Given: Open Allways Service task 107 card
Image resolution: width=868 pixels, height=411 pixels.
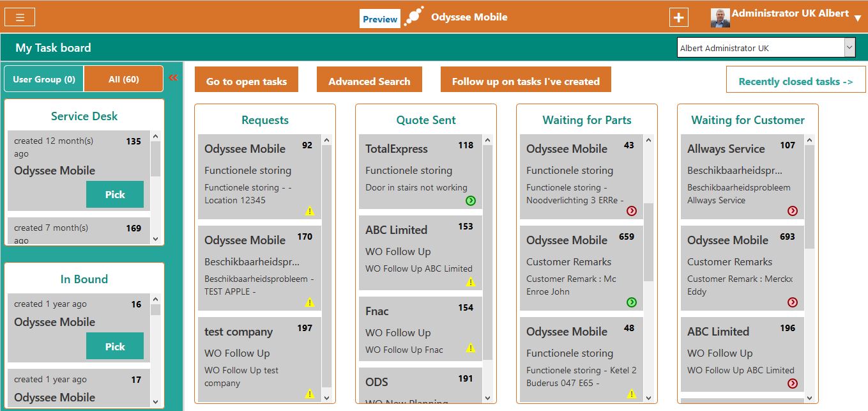Looking at the screenshot, I should tap(742, 177).
